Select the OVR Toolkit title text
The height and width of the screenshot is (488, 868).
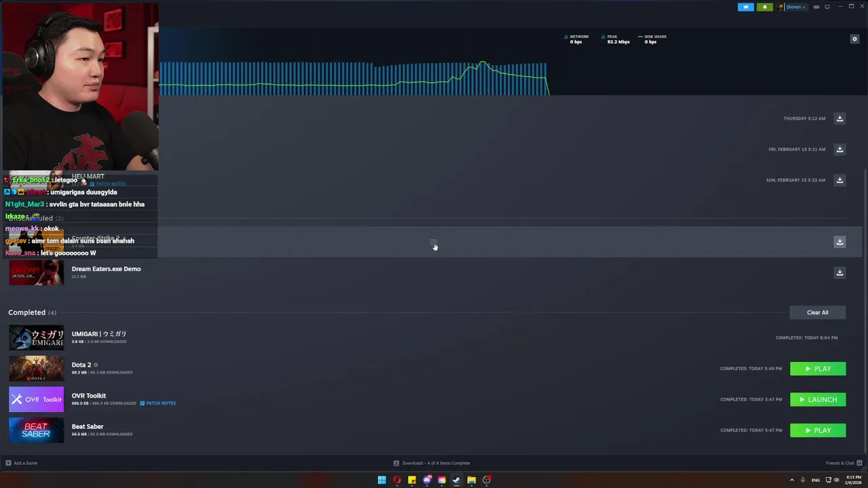point(89,396)
